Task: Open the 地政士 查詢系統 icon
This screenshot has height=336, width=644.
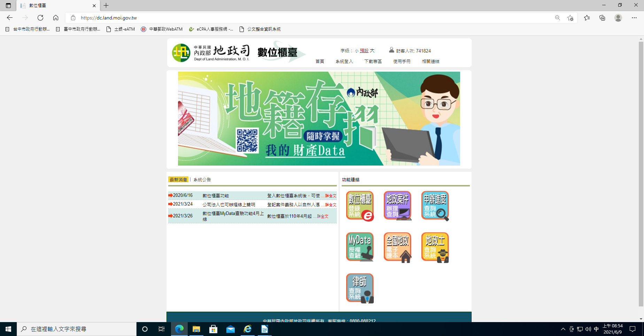Action: click(x=435, y=247)
